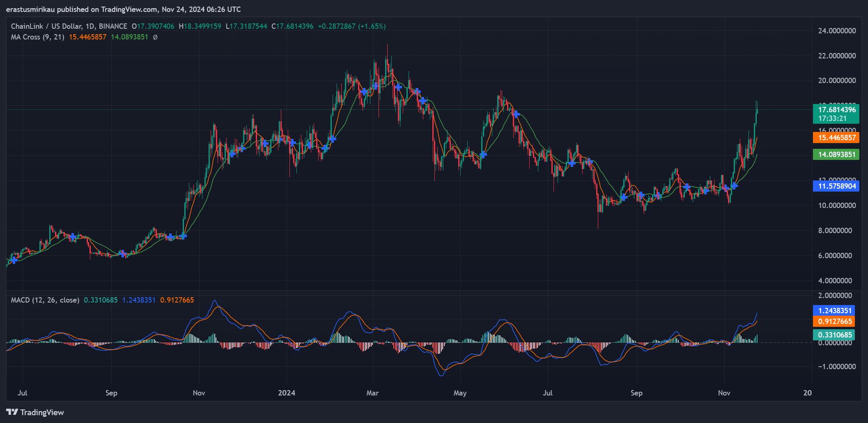
Task: Select the MACD (12, 26, close) indicator label
Action: click(45, 300)
